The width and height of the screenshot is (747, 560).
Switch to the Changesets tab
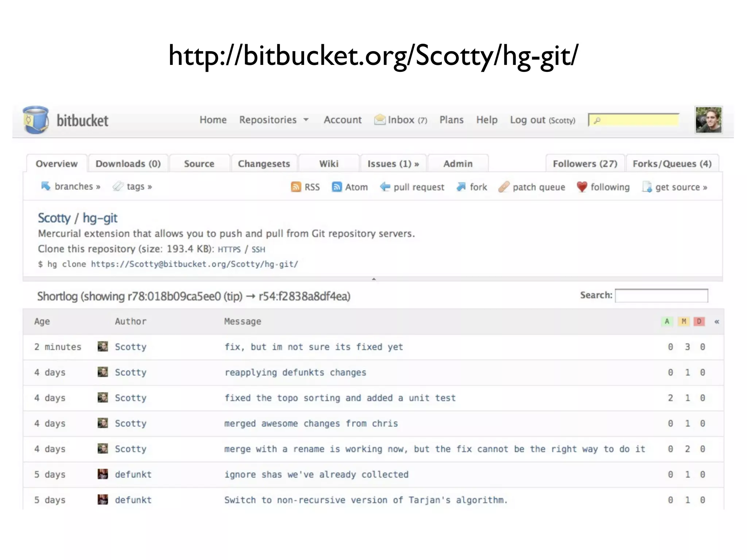tap(264, 164)
